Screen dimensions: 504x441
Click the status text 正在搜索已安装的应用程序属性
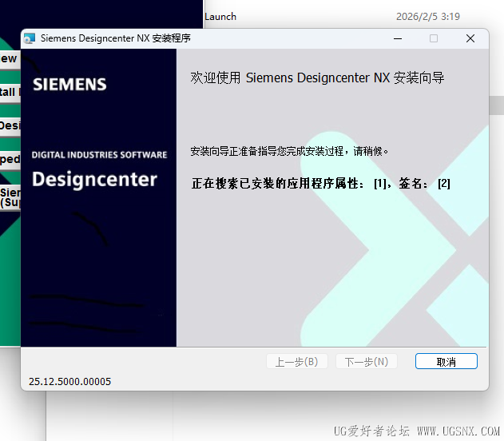277,184
